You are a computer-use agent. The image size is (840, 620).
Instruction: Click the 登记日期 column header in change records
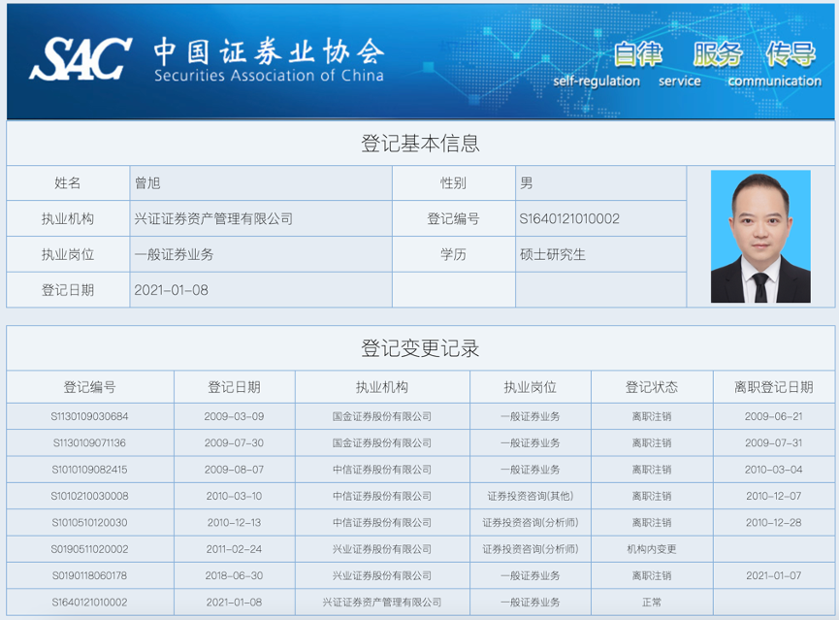click(234, 387)
